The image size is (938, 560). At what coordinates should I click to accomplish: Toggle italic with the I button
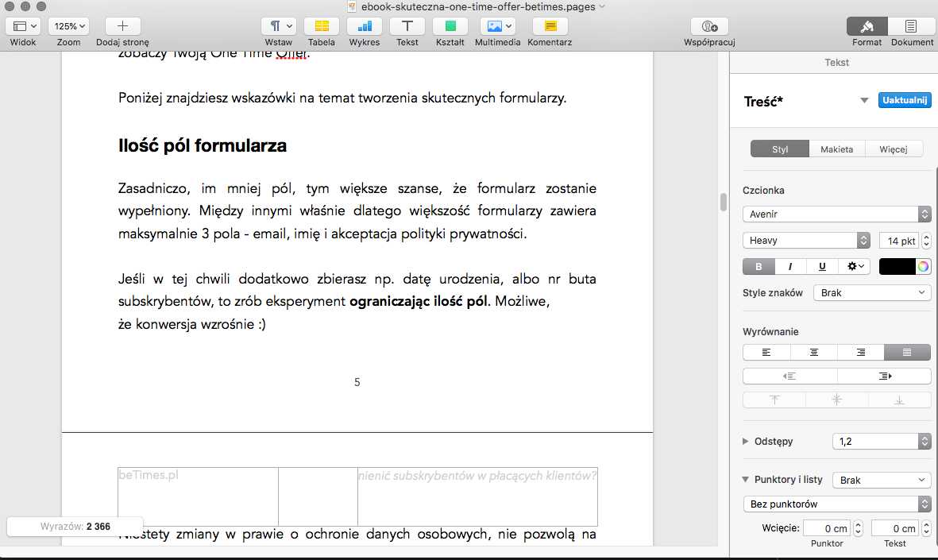click(x=790, y=266)
